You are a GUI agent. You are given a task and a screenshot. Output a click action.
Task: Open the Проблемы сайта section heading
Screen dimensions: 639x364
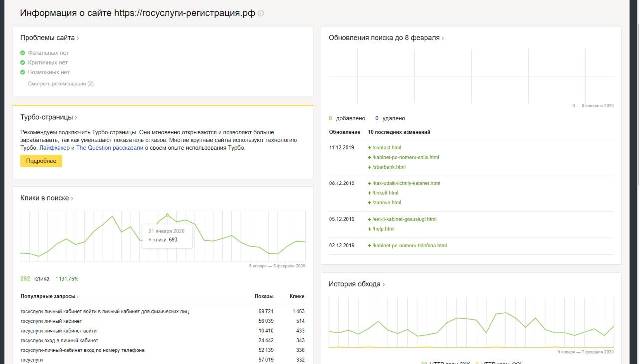(x=50, y=38)
